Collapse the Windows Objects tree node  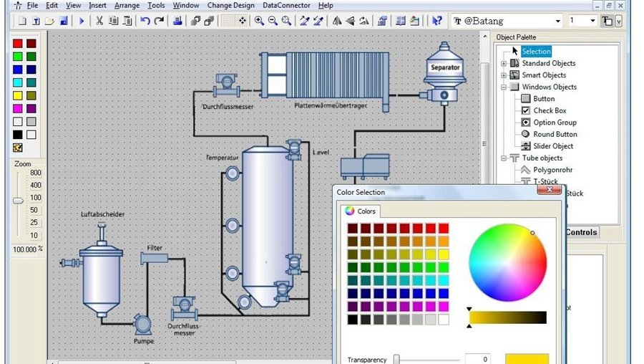tap(504, 87)
